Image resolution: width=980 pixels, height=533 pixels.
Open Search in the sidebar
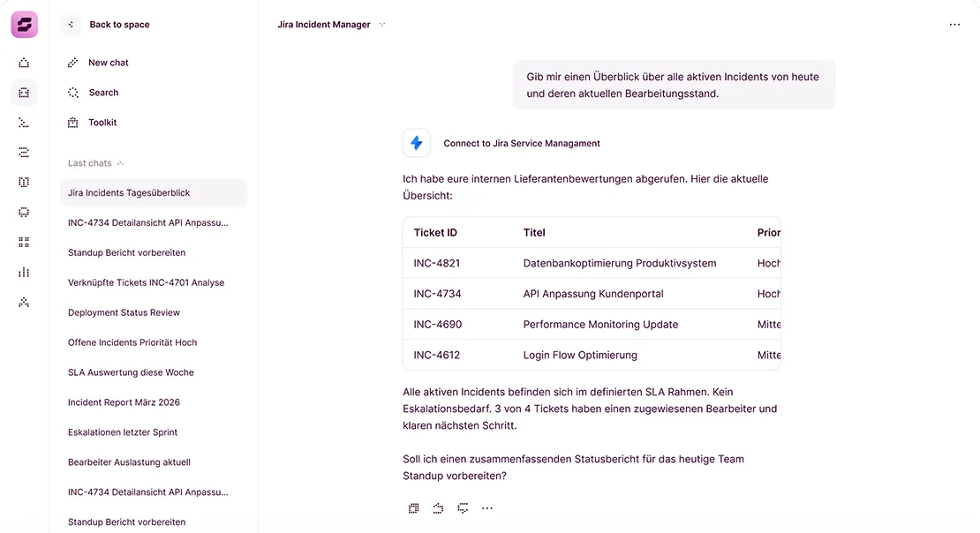point(102,93)
